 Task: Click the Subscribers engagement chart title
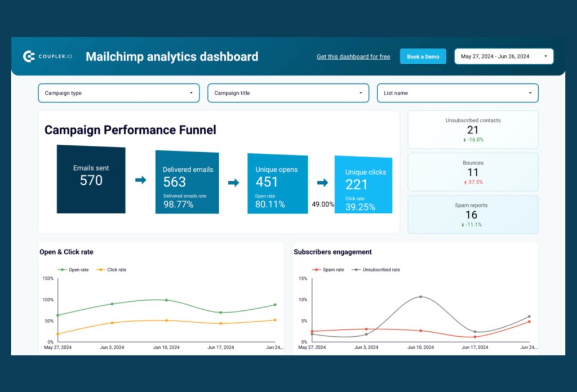click(x=332, y=252)
